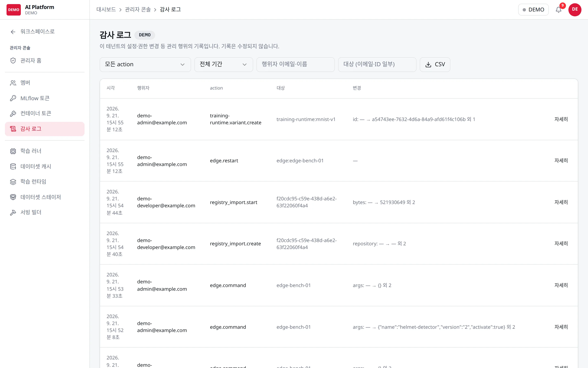Open notifications bell with 9 badge

559,10
